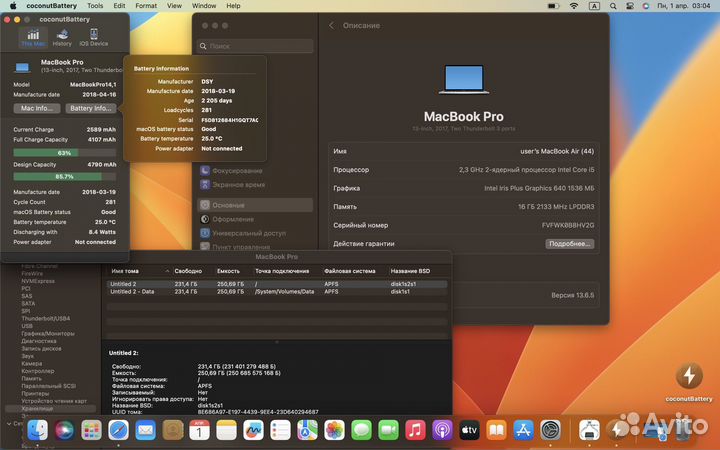Screen dimensions: 720x450
Task: Open Maps from the dock
Action: click(308, 430)
